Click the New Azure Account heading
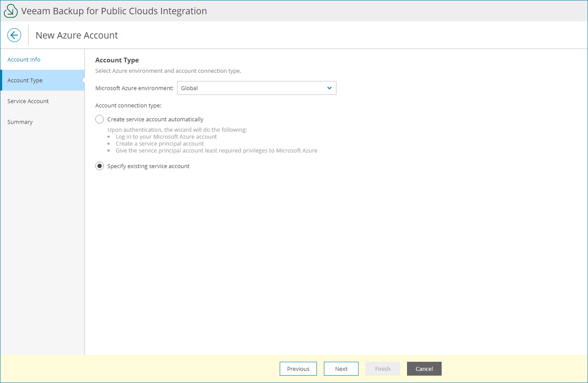Screen dimensions: 588x383 [x=77, y=35]
